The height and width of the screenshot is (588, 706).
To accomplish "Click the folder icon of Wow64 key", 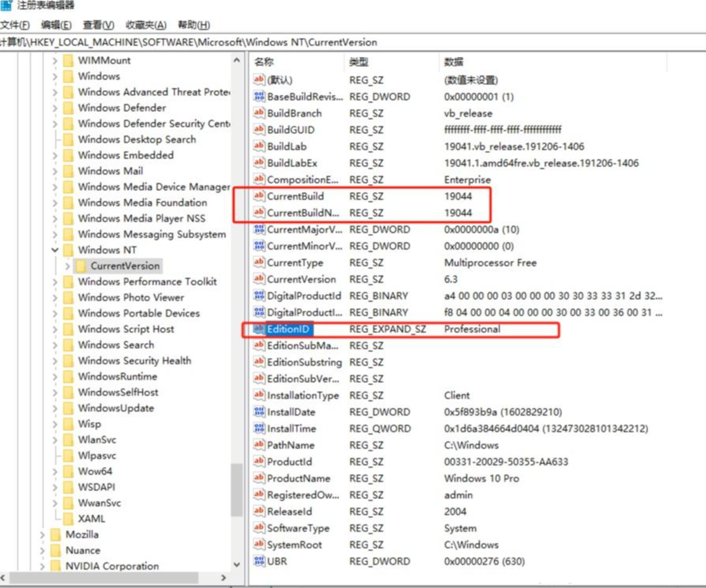I will pos(68,471).
